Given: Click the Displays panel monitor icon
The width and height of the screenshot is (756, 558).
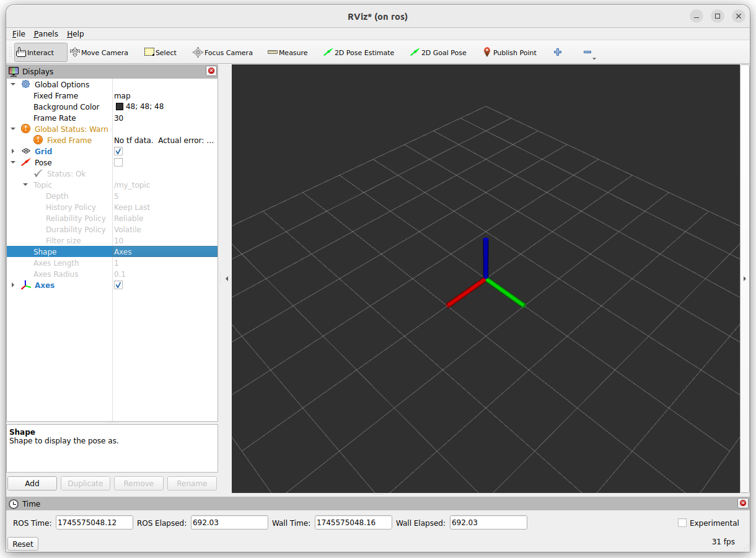Looking at the screenshot, I should click(14, 71).
